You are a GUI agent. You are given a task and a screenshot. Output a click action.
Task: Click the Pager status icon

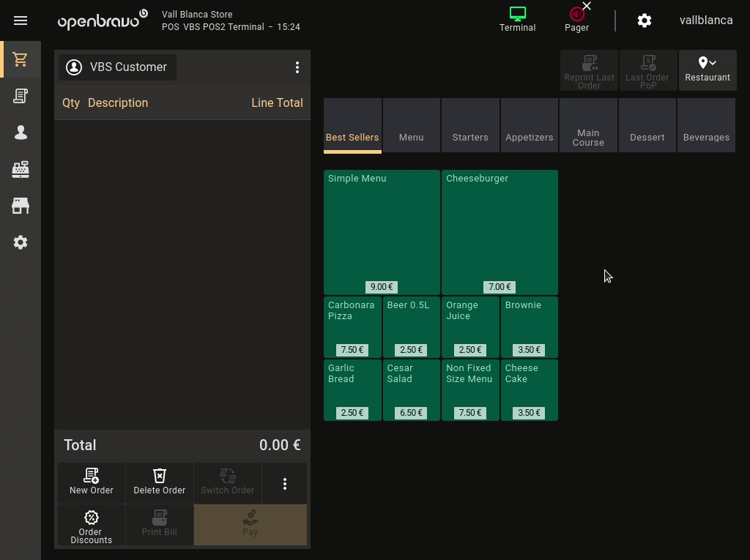[x=576, y=20]
